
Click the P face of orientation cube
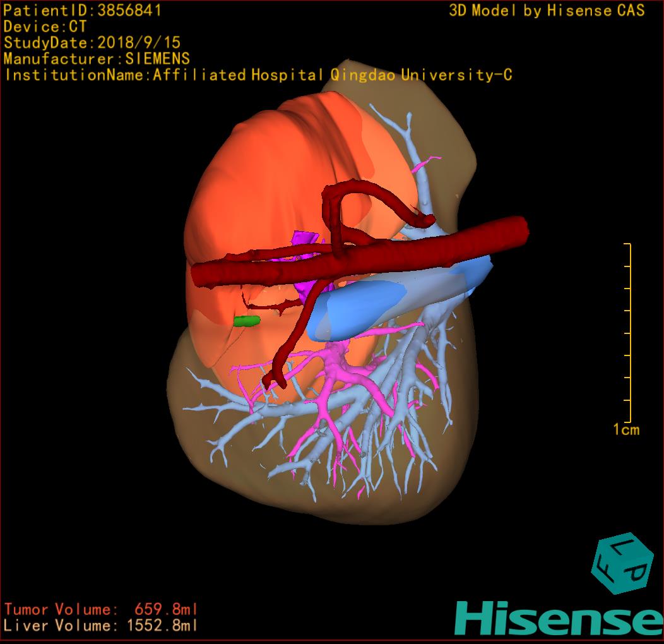click(x=636, y=573)
